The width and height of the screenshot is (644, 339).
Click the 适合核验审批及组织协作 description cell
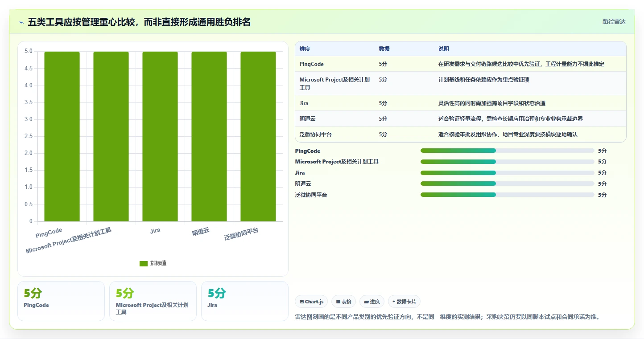coord(508,135)
